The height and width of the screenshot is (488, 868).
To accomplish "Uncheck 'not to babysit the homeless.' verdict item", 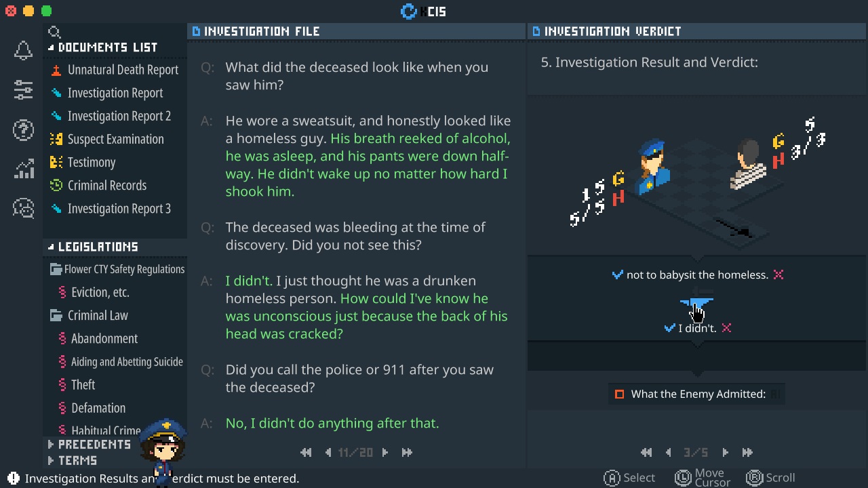I will (617, 274).
